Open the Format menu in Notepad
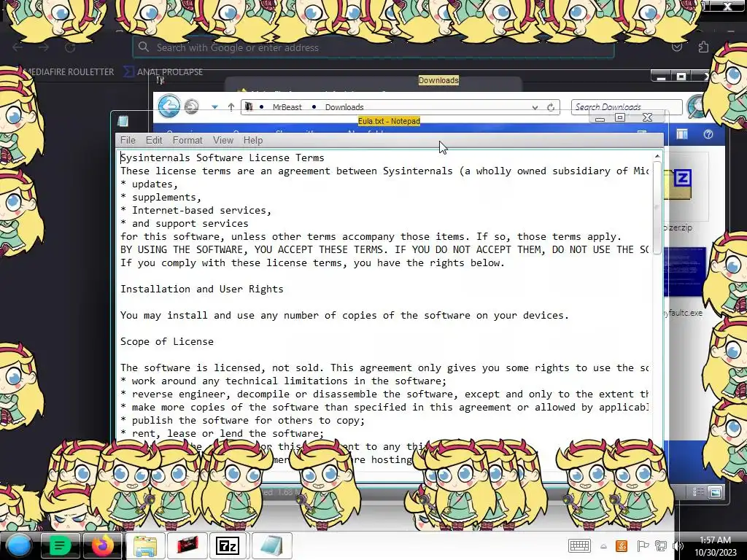747x560 pixels. coord(187,140)
